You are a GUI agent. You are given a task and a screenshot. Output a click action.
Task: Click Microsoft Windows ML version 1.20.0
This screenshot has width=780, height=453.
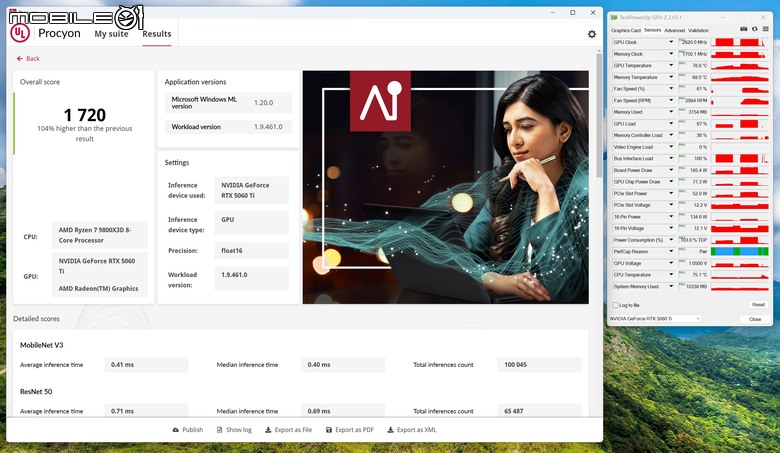(228, 103)
